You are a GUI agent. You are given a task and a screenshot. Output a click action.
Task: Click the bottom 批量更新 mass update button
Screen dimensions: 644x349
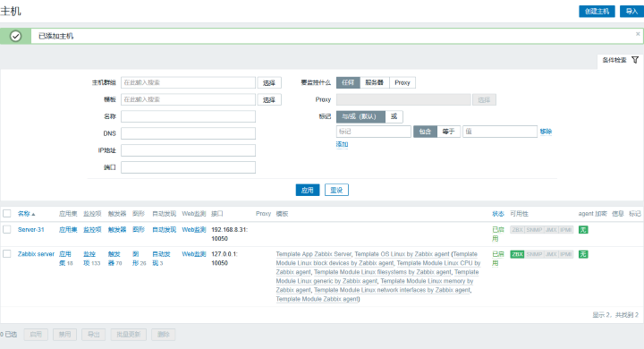point(129,334)
